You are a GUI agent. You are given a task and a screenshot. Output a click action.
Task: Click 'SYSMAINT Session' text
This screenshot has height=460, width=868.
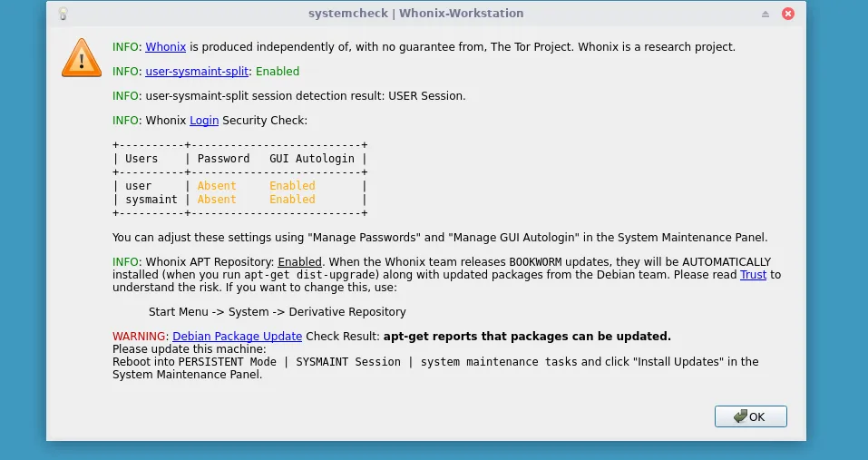click(348, 362)
